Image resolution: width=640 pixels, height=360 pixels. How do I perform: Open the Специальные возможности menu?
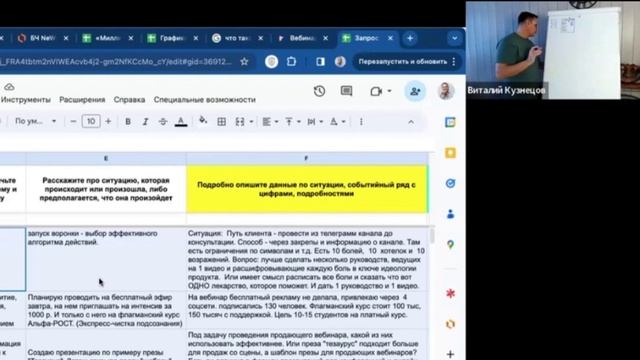click(x=204, y=100)
